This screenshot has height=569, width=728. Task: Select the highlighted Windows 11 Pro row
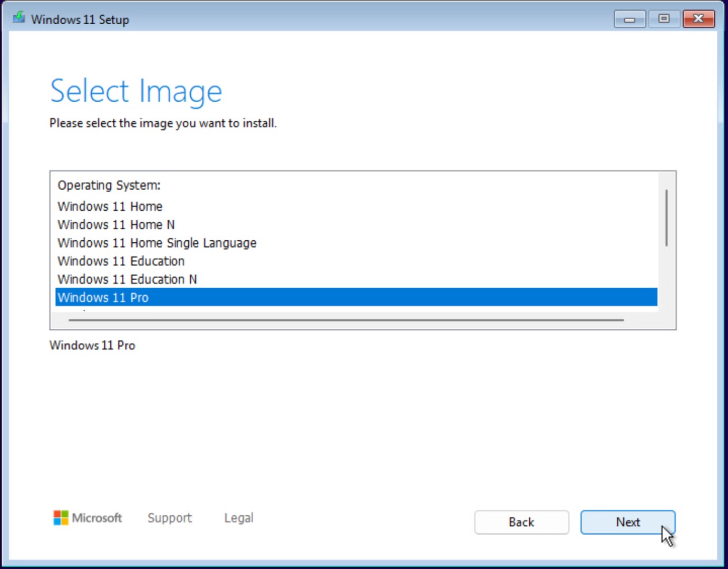click(x=356, y=297)
